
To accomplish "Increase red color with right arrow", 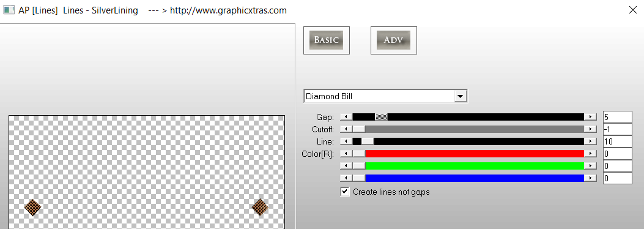I will 590,154.
